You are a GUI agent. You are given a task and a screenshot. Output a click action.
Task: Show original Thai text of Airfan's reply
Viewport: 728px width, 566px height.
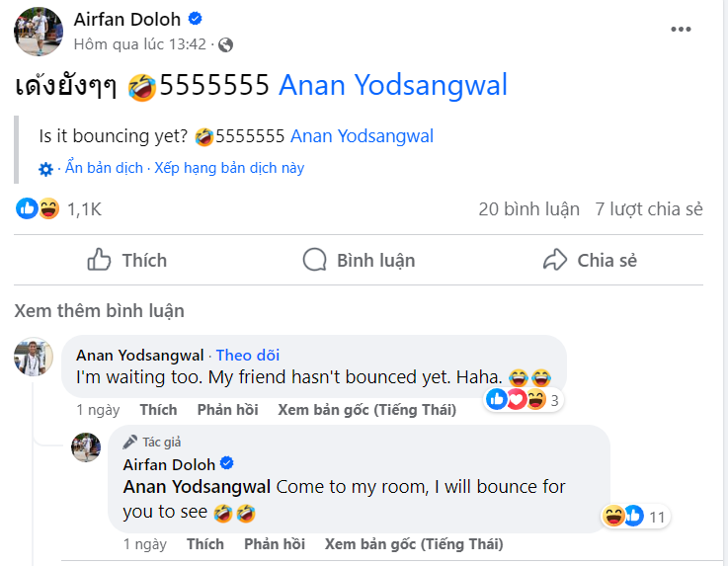pos(414,544)
